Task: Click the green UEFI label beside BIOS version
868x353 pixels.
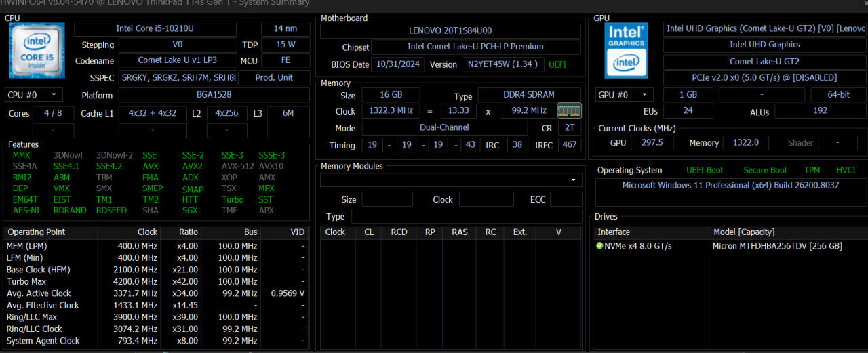Action: coord(558,65)
